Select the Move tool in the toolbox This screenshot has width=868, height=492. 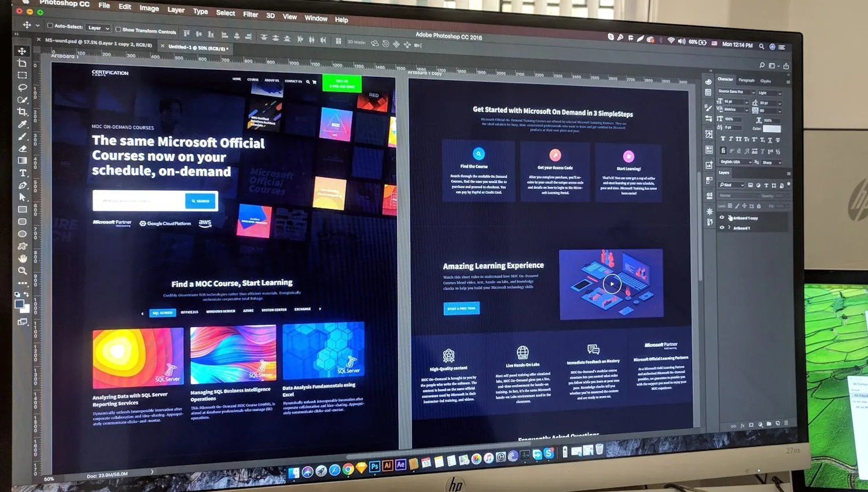(x=22, y=51)
